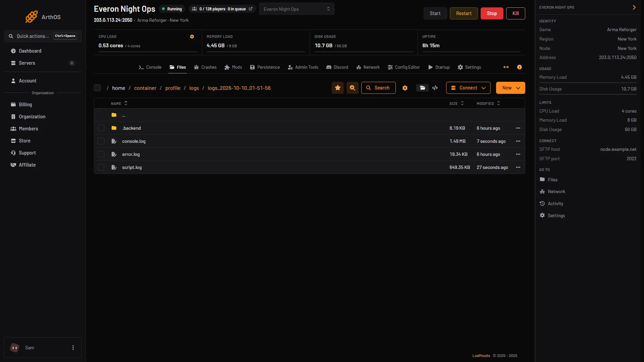Click the orange info circle icon

(x=520, y=67)
